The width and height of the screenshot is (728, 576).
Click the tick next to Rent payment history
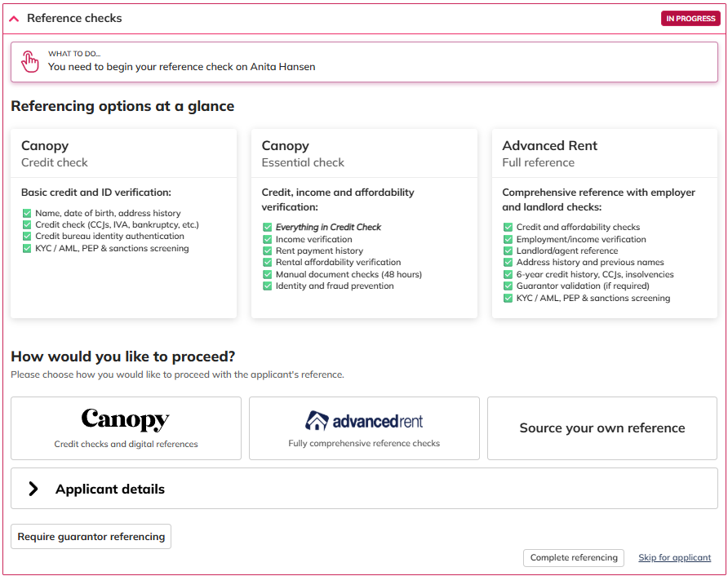click(267, 251)
